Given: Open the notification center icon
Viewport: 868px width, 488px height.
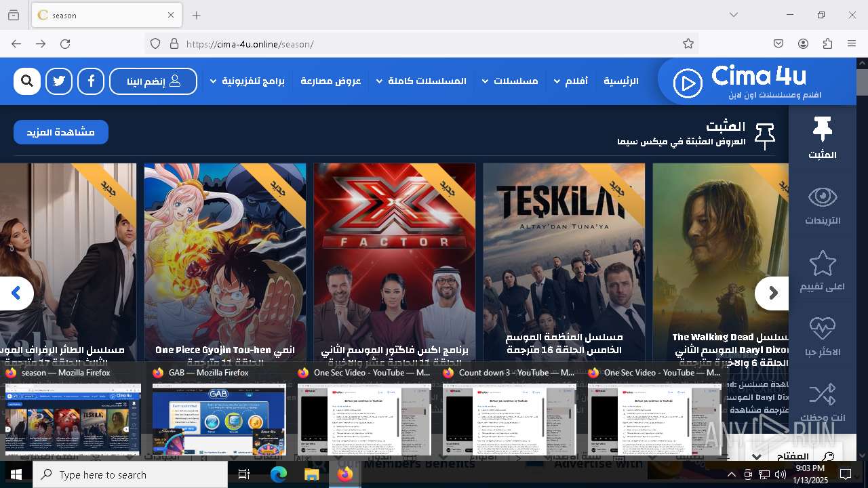Looking at the screenshot, I should pyautogui.click(x=846, y=474).
